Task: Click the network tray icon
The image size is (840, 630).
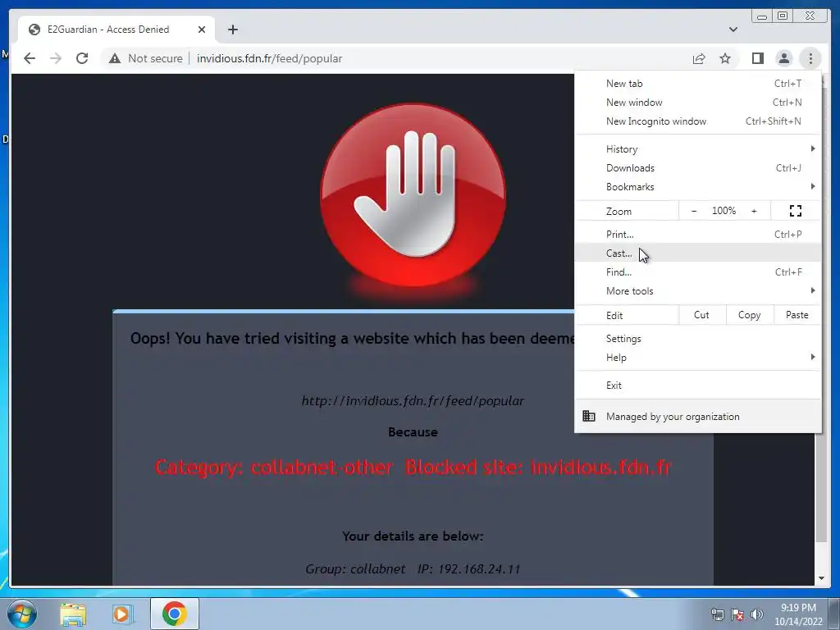Action: (717, 614)
